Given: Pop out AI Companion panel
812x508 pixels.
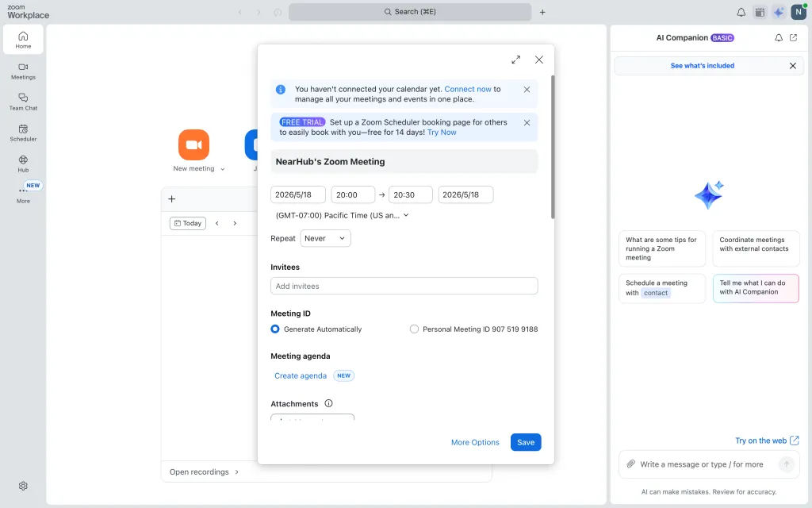Looking at the screenshot, I should [x=793, y=38].
